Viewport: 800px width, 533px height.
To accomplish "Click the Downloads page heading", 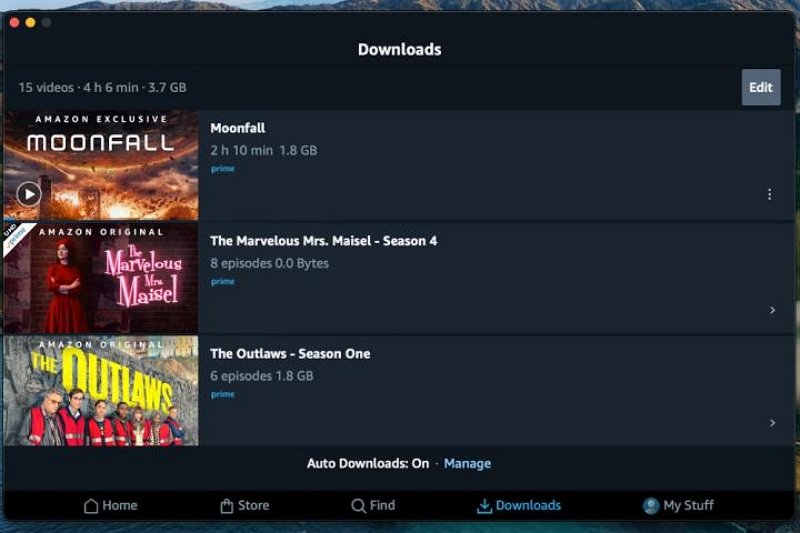I will click(399, 49).
